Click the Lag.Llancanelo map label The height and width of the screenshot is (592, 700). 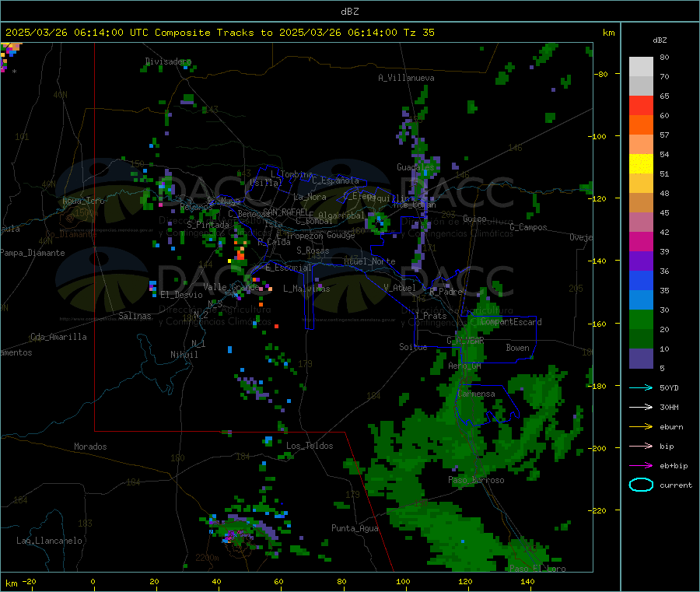[49, 541]
